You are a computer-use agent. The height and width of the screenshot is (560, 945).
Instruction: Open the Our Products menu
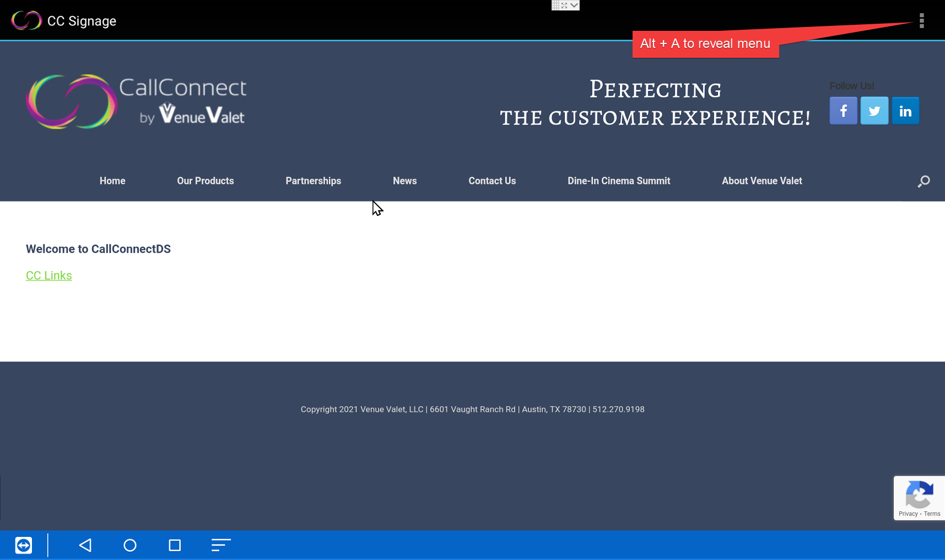[x=206, y=181]
